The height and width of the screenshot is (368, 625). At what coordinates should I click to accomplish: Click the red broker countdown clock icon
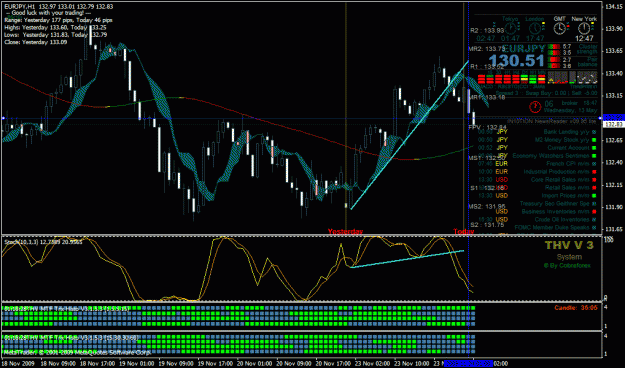tap(535, 106)
